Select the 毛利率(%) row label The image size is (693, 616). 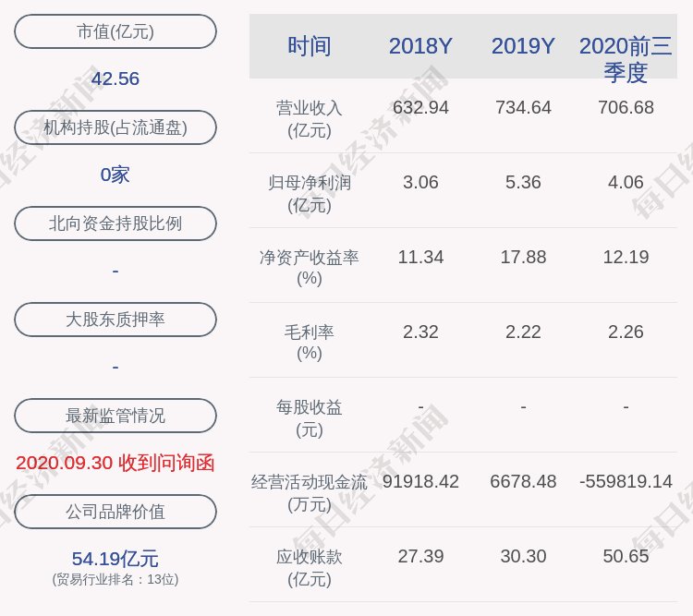tap(310, 343)
